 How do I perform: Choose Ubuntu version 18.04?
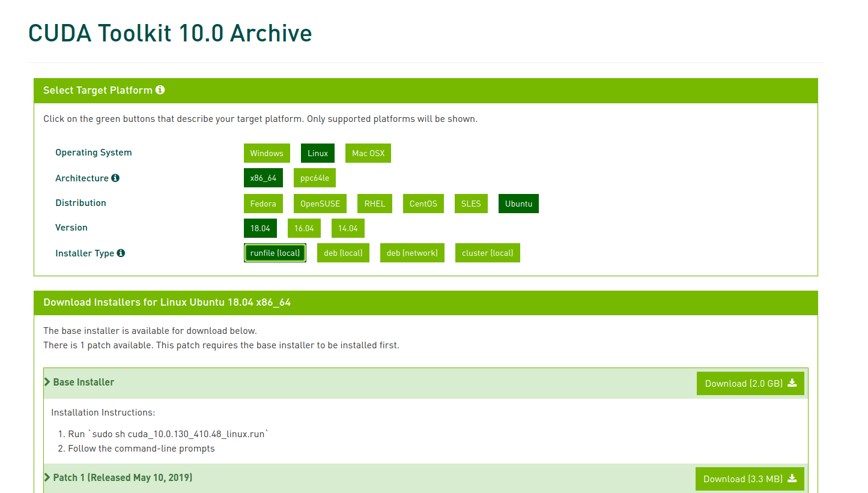click(260, 228)
